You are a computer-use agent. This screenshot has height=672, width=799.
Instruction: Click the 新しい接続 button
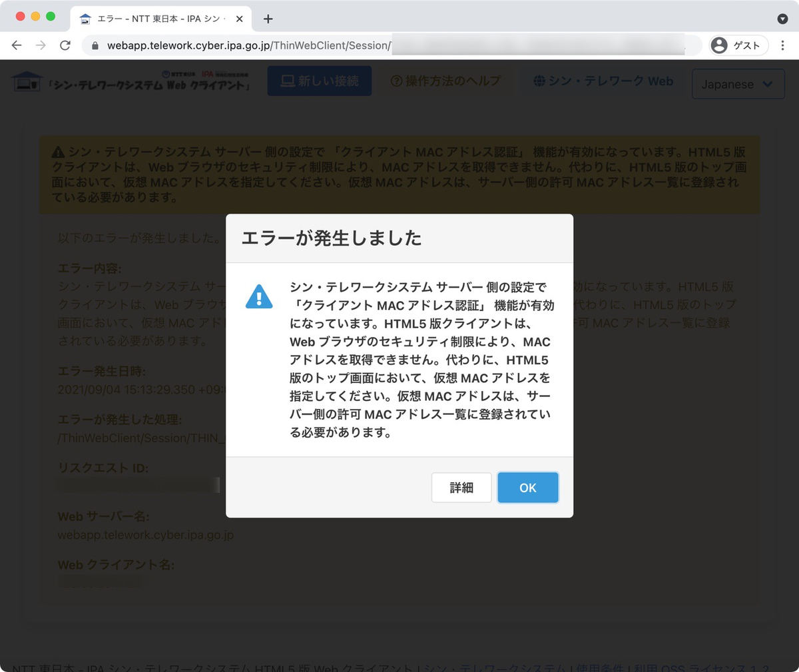[320, 81]
